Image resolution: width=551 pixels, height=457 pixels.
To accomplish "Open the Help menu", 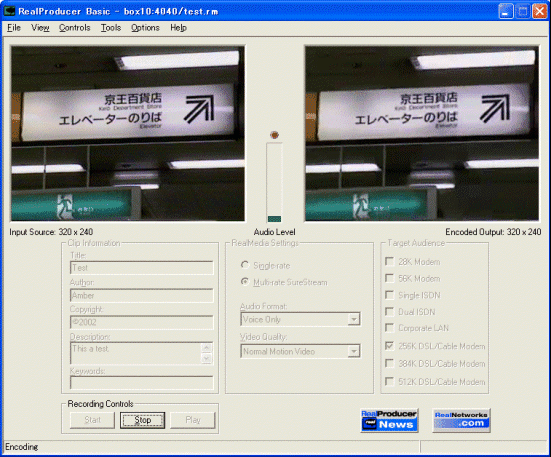I will point(178,28).
